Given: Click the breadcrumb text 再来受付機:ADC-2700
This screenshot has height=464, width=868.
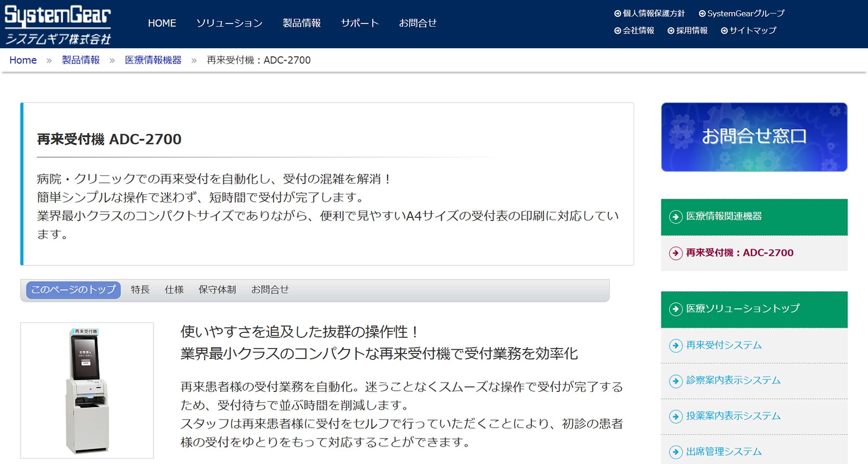Looking at the screenshot, I should tap(259, 60).
